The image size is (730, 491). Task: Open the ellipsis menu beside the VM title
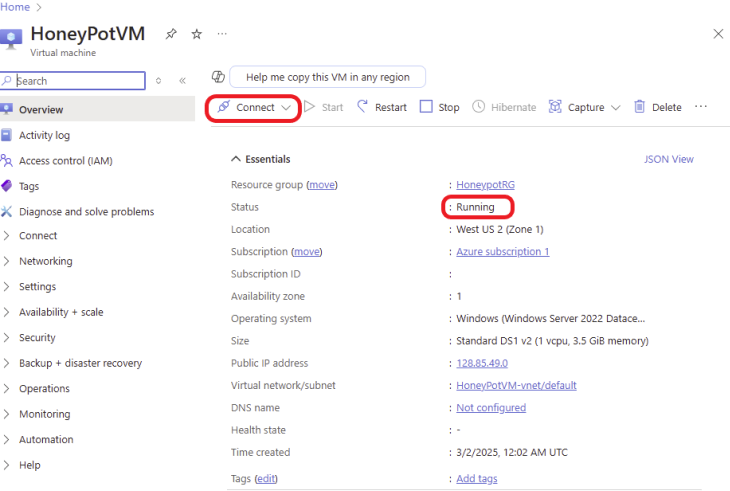222,34
